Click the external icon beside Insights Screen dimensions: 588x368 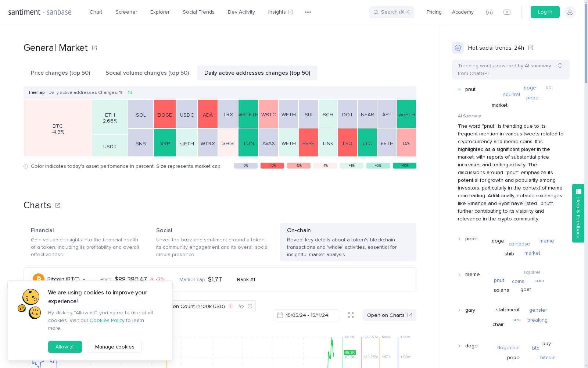pos(290,12)
